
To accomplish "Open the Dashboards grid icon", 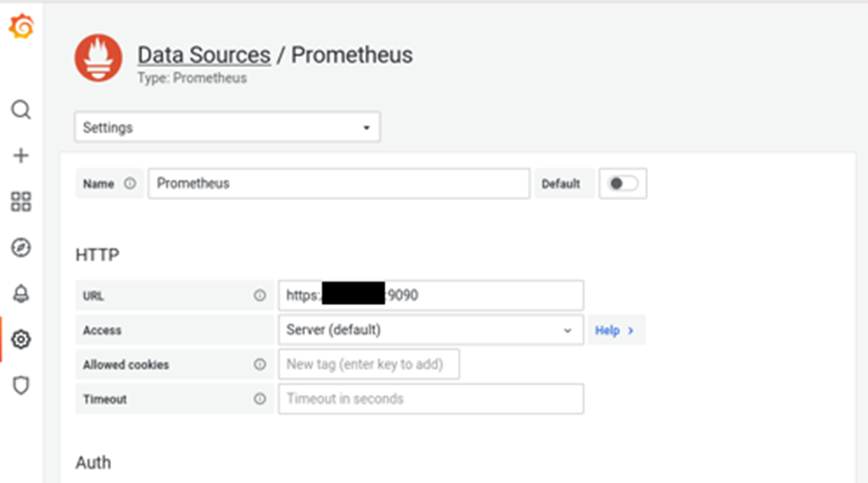I will 21,202.
